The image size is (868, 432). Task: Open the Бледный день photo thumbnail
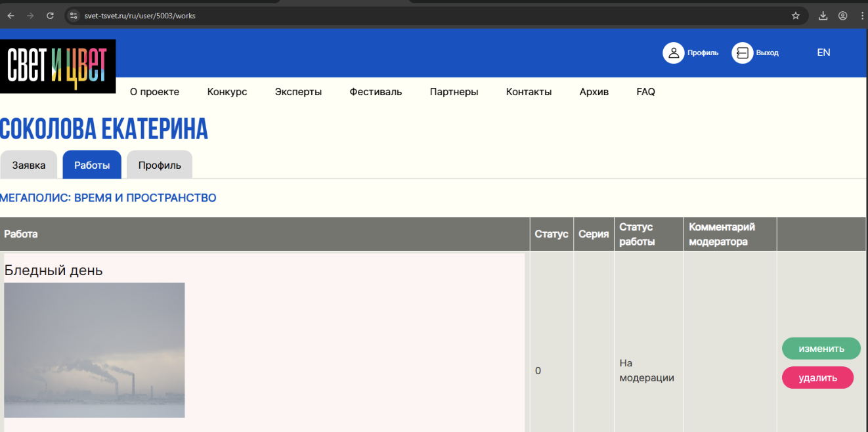coord(95,350)
